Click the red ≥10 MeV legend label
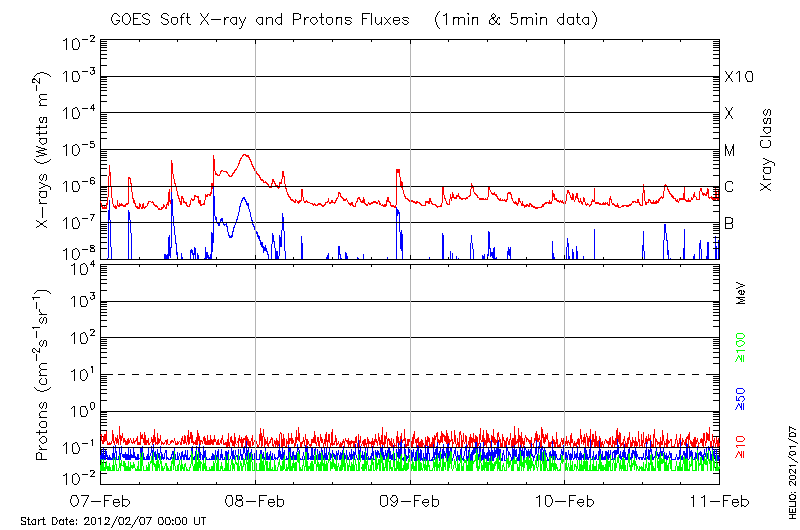The width and height of the screenshot is (800, 530). (741, 443)
